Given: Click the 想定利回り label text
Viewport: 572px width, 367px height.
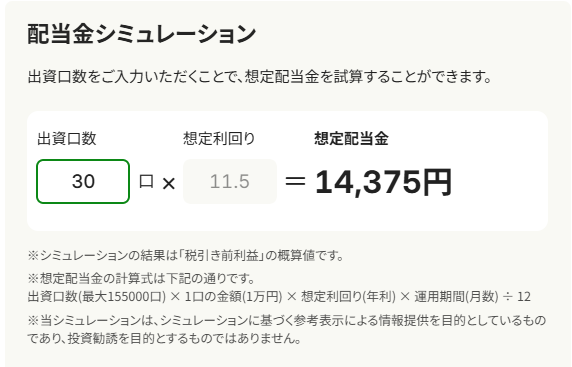Looking at the screenshot, I should (x=219, y=139).
